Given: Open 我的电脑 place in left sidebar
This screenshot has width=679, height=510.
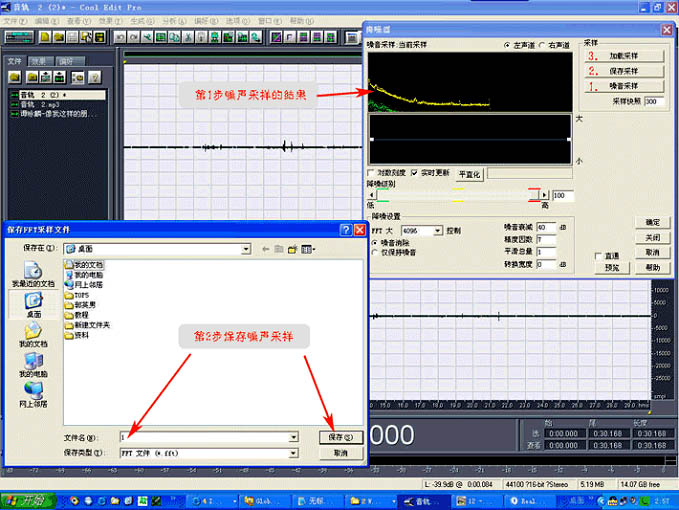Looking at the screenshot, I should pos(33,364).
